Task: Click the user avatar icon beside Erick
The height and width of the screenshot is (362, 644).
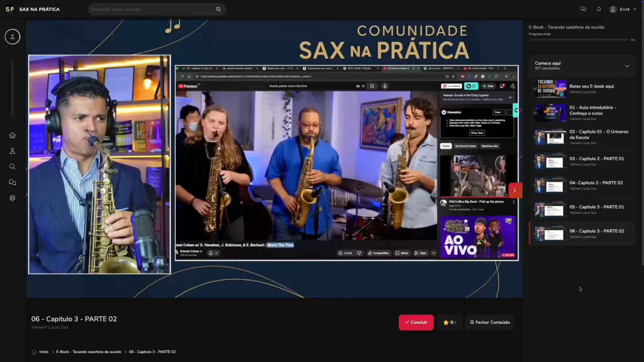Action: (x=613, y=9)
